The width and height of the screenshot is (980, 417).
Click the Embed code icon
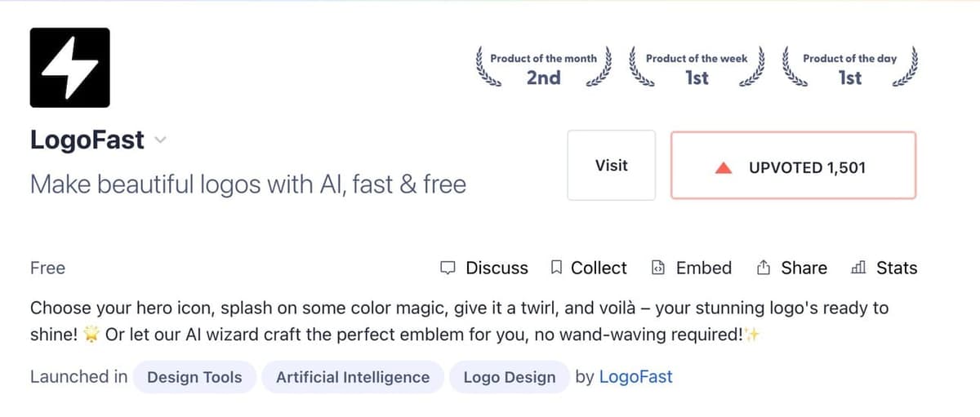[x=658, y=268]
